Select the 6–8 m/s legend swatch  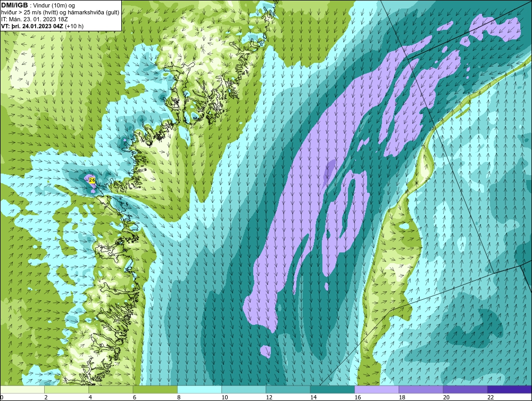click(x=155, y=389)
